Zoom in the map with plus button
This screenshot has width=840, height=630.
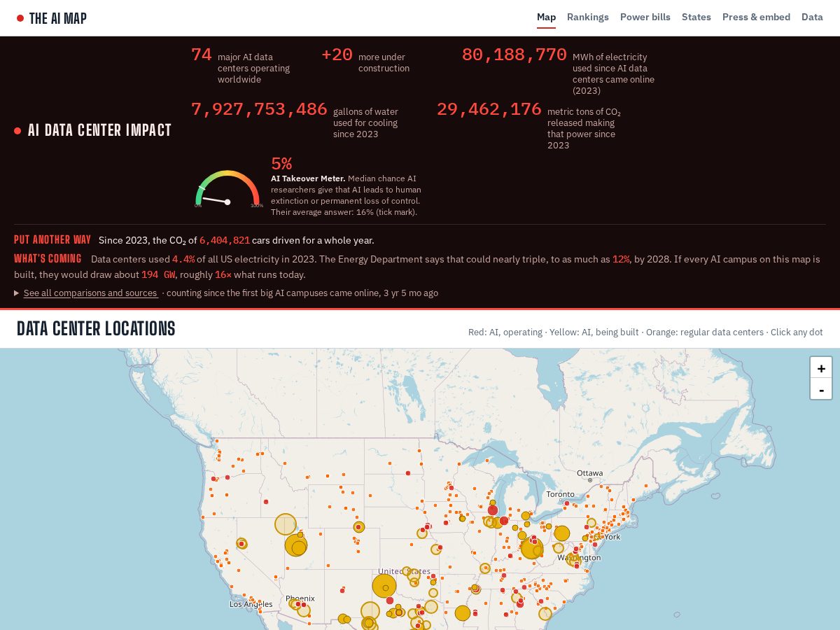click(821, 368)
